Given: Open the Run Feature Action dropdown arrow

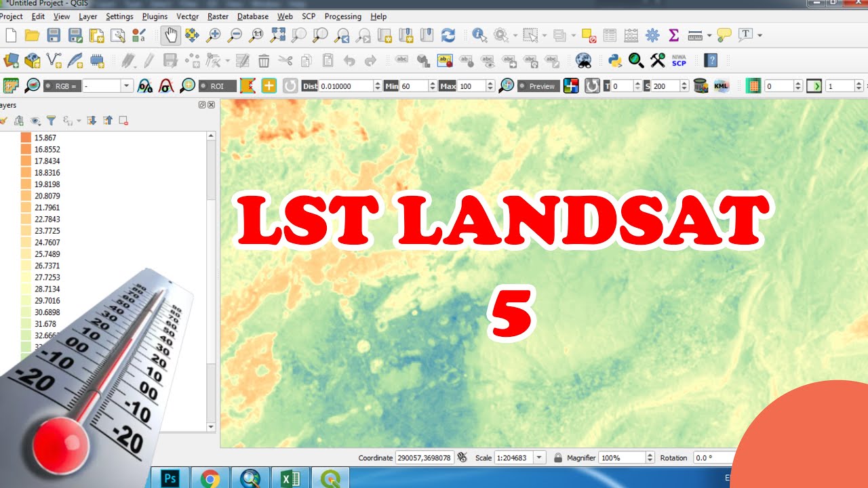Looking at the screenshot, I should 515,35.
